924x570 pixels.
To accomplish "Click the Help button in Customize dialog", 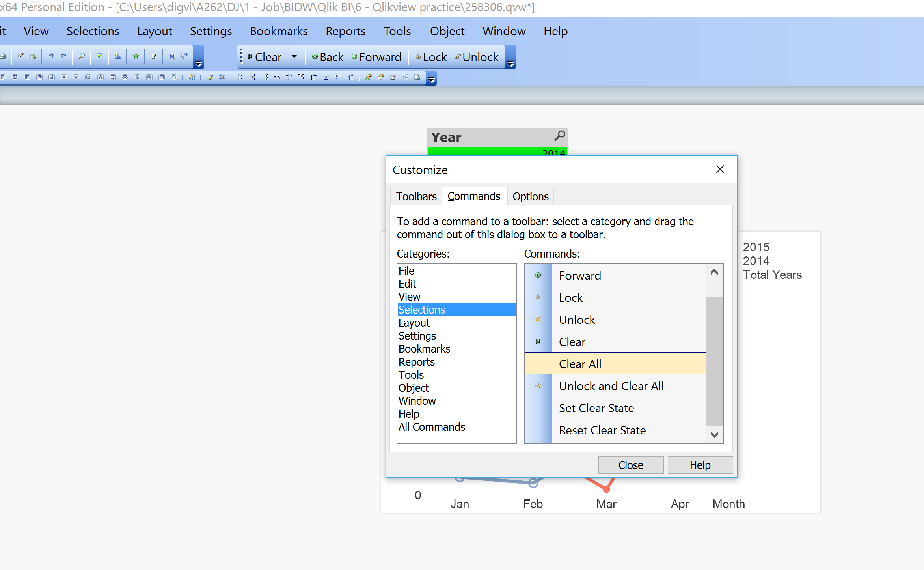I will click(700, 465).
